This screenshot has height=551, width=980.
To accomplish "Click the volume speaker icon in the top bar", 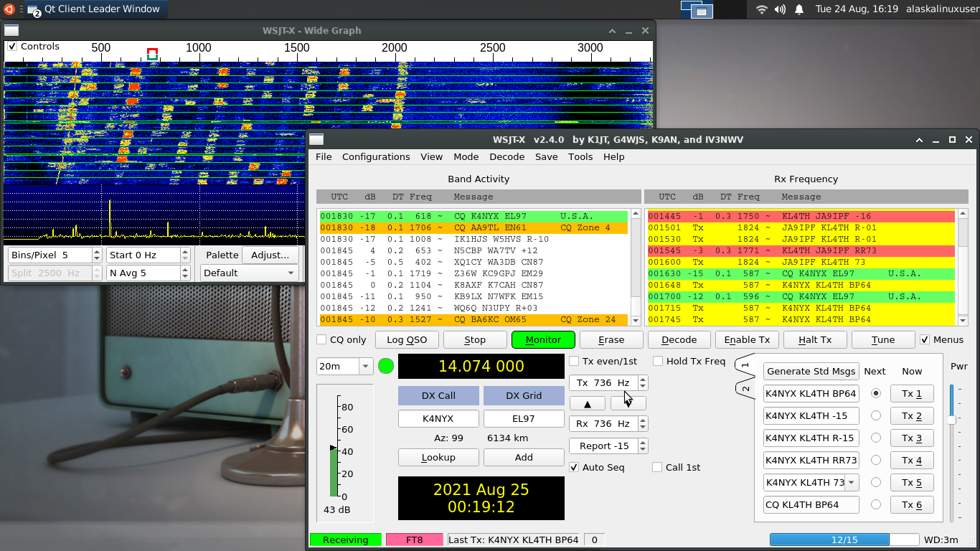I will [x=781, y=9].
